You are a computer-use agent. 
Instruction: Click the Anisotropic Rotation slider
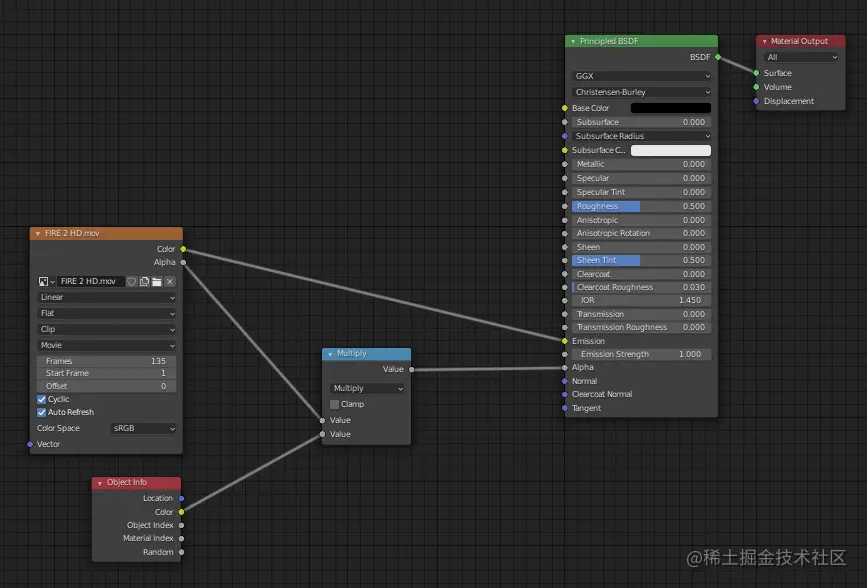641,233
